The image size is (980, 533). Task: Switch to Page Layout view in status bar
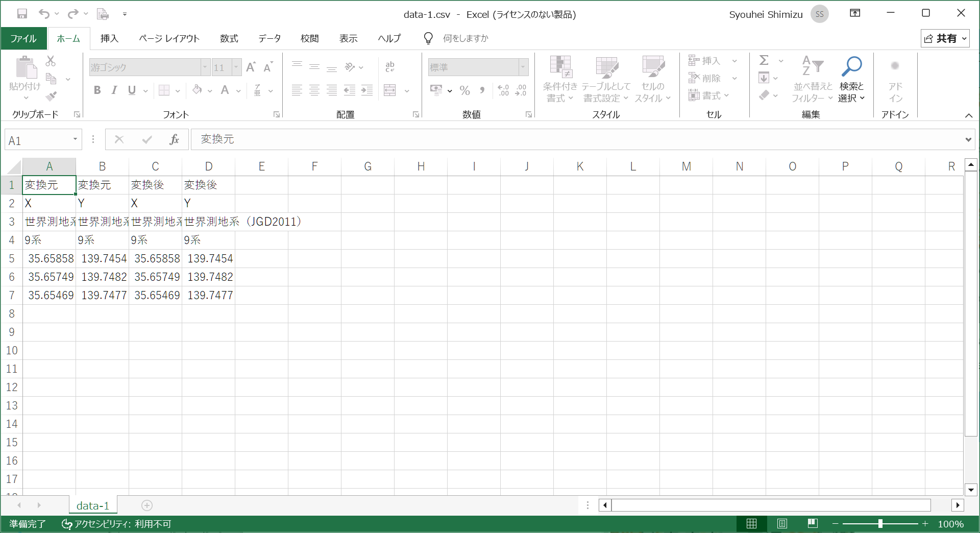tap(782, 524)
